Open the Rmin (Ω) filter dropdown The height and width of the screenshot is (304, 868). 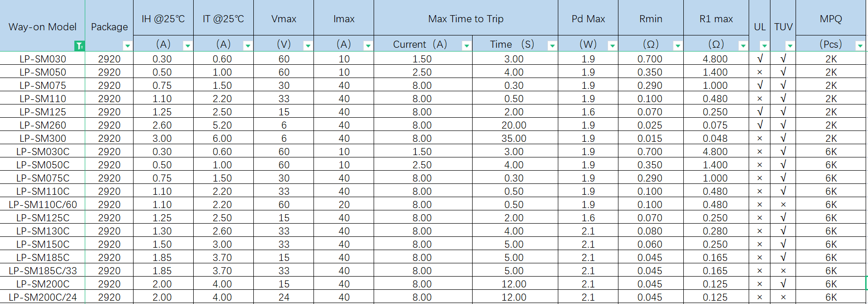678,46
